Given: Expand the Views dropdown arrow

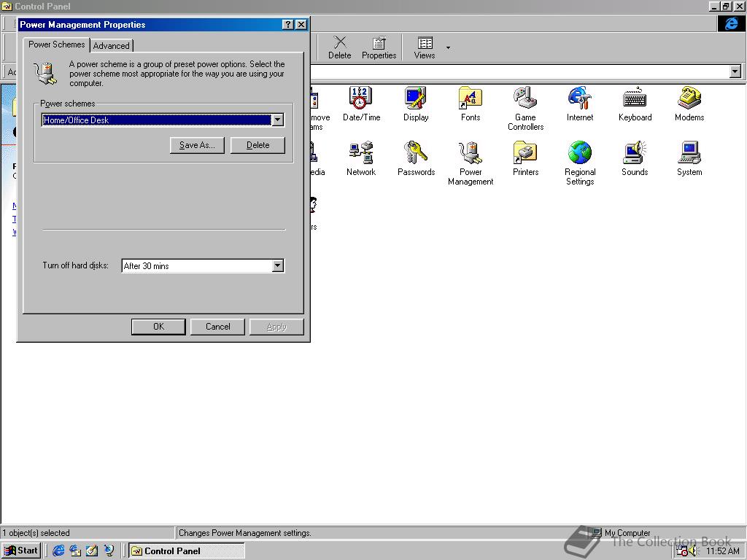Looking at the screenshot, I should [x=448, y=47].
